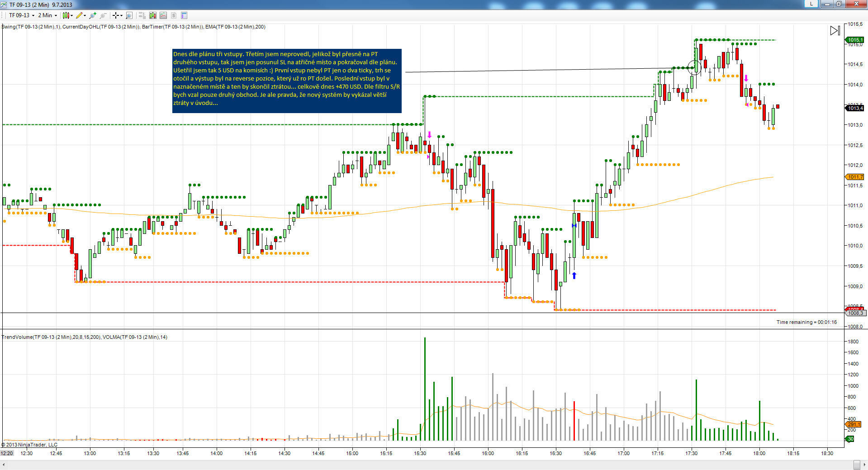Viewport: 868px width, 470px height.
Task: Open the data series candle icon
Action: pos(153,15)
